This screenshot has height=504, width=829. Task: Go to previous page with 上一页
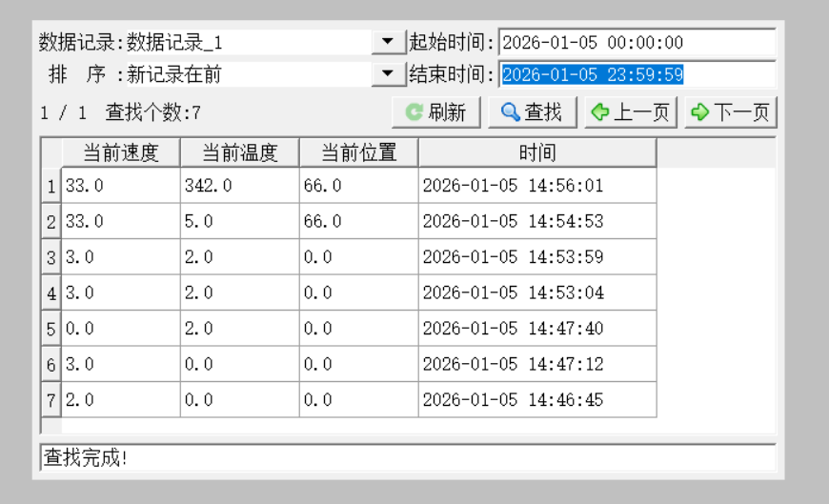coord(631,112)
